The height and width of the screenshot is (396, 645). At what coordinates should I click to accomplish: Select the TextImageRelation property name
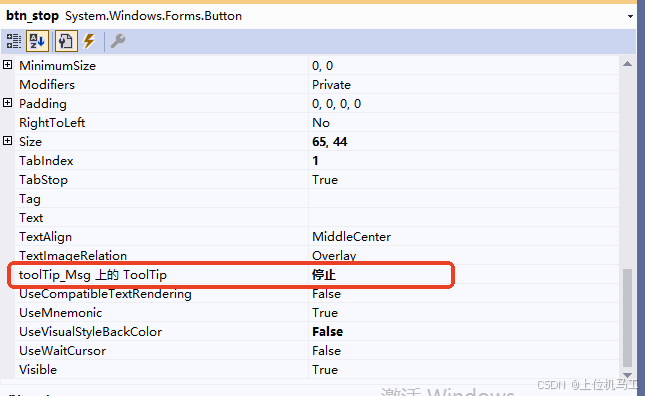[73, 256]
